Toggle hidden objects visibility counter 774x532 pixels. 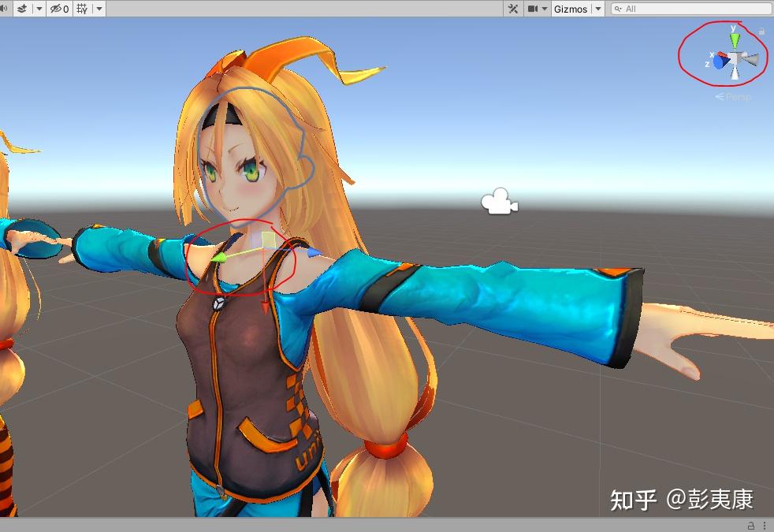[59, 9]
